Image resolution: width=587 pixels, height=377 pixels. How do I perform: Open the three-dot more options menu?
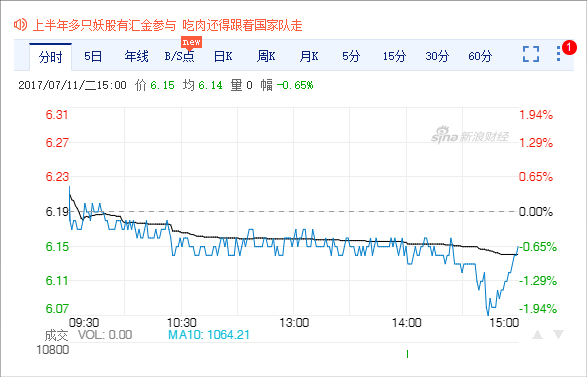(x=558, y=54)
